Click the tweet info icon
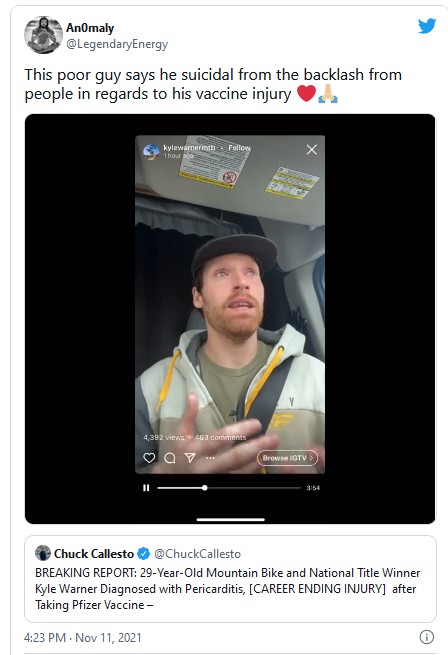 click(426, 637)
